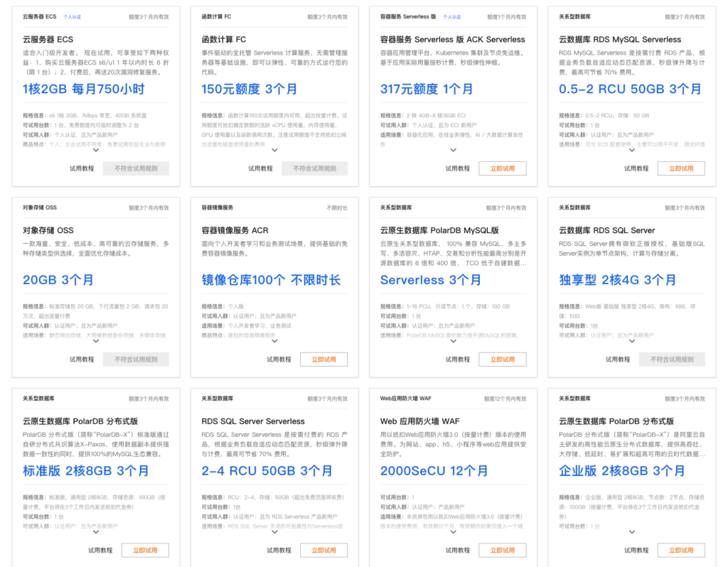The width and height of the screenshot is (728, 567).
Task: Expand the PolarDB MySQL版 card chevron
Action: pyautogui.click(x=454, y=341)
